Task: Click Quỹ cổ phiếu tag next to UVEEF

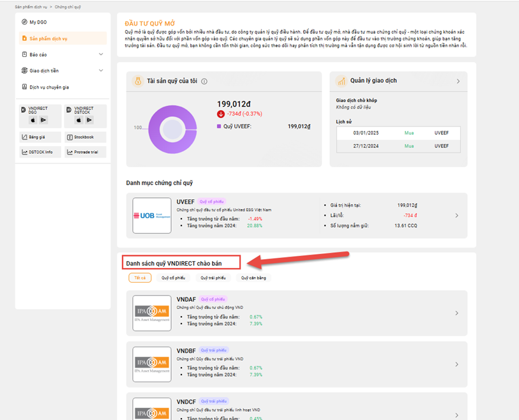Action: (211, 202)
